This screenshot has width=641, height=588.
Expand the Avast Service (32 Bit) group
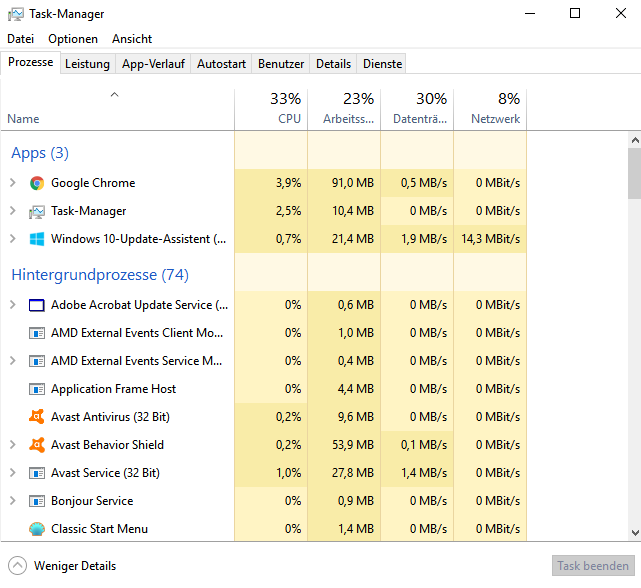(13, 473)
